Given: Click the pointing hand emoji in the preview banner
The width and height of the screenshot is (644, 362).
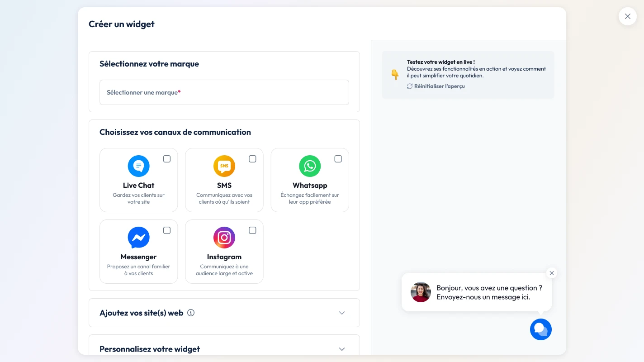Looking at the screenshot, I should (x=394, y=74).
